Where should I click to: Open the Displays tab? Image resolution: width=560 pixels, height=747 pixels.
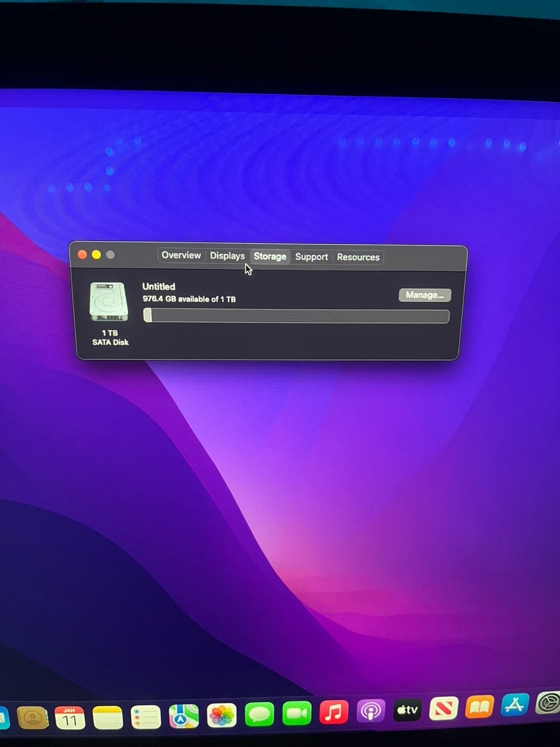tap(227, 256)
